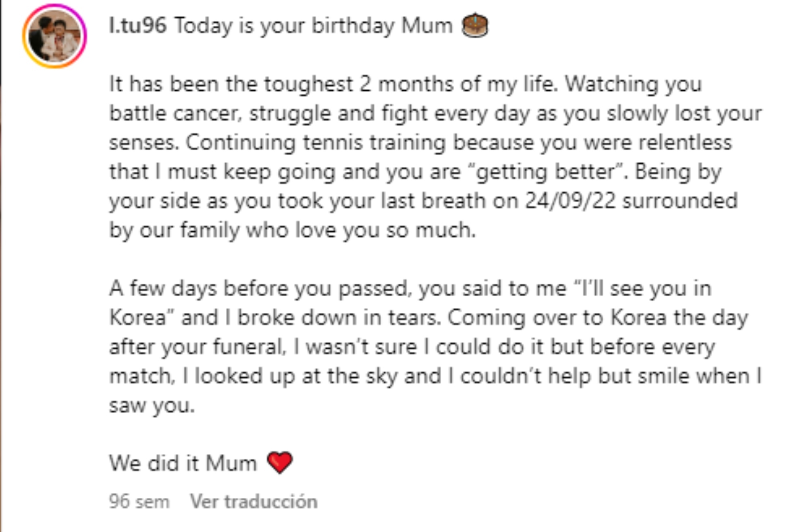798x532 pixels.
Task: Click the words 'tennis training' in the caption
Action: (374, 143)
